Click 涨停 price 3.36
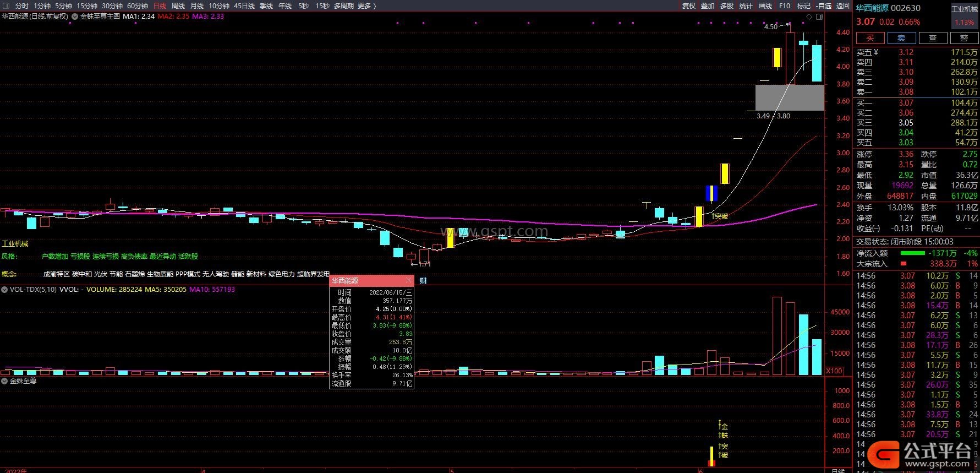The image size is (980, 473). [906, 154]
